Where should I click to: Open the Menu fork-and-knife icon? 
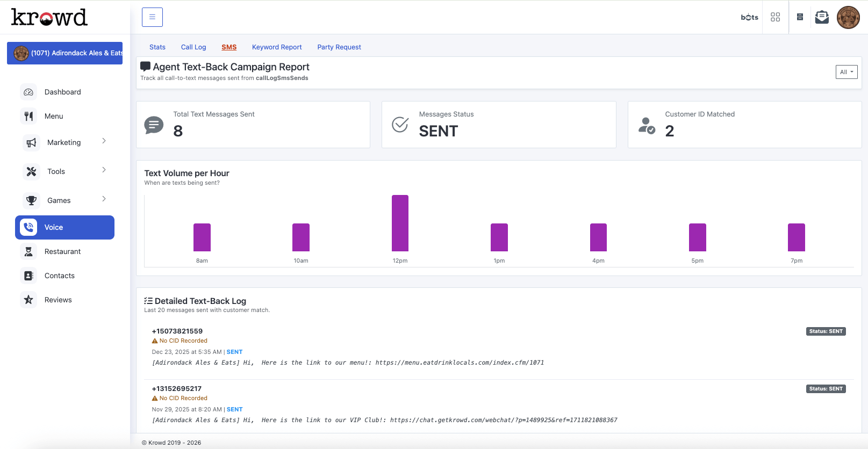[x=28, y=116]
